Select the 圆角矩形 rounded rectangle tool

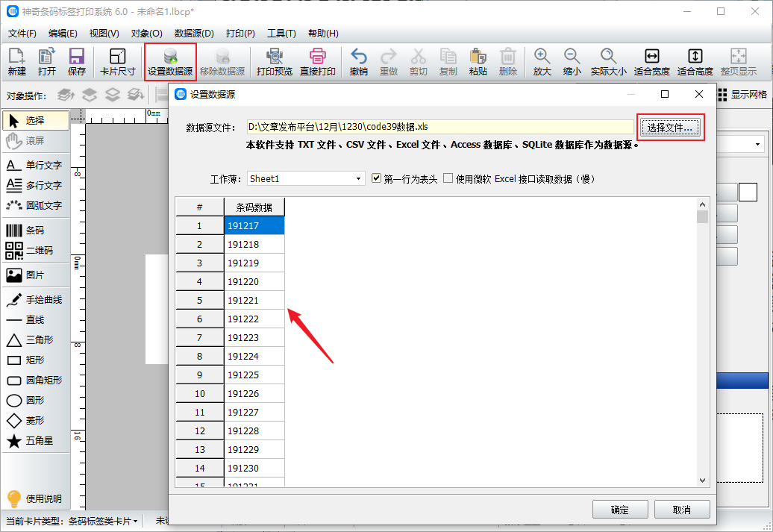(x=36, y=380)
